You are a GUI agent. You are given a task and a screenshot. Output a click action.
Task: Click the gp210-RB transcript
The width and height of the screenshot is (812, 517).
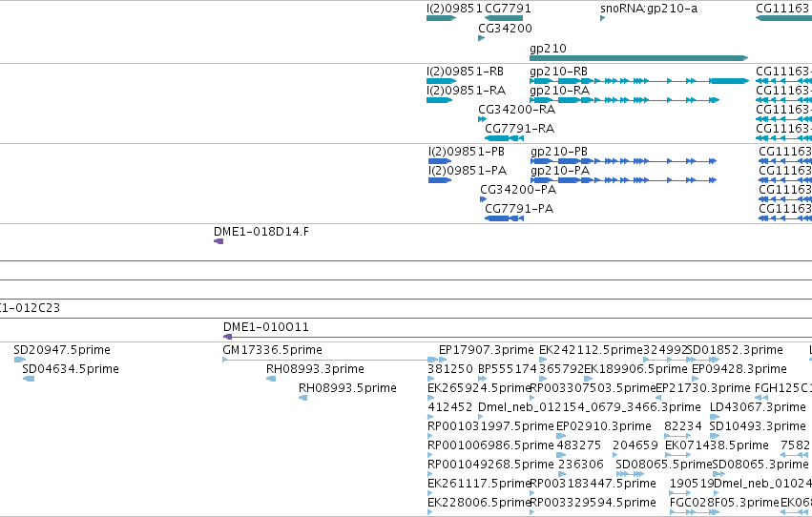click(639, 81)
